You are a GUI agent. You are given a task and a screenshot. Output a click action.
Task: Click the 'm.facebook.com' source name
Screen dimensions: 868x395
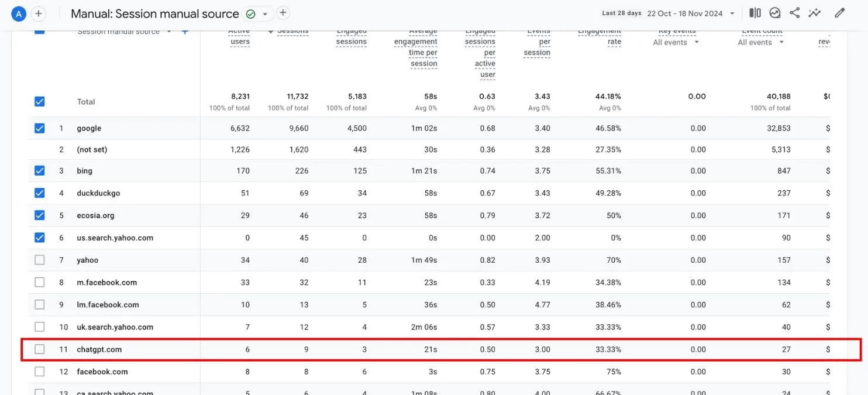pos(106,282)
